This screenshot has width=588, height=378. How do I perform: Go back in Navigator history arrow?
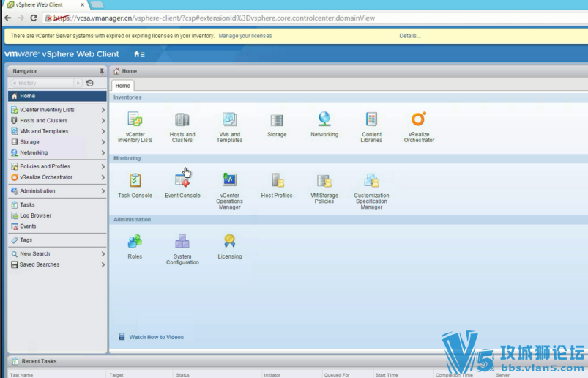[14, 83]
